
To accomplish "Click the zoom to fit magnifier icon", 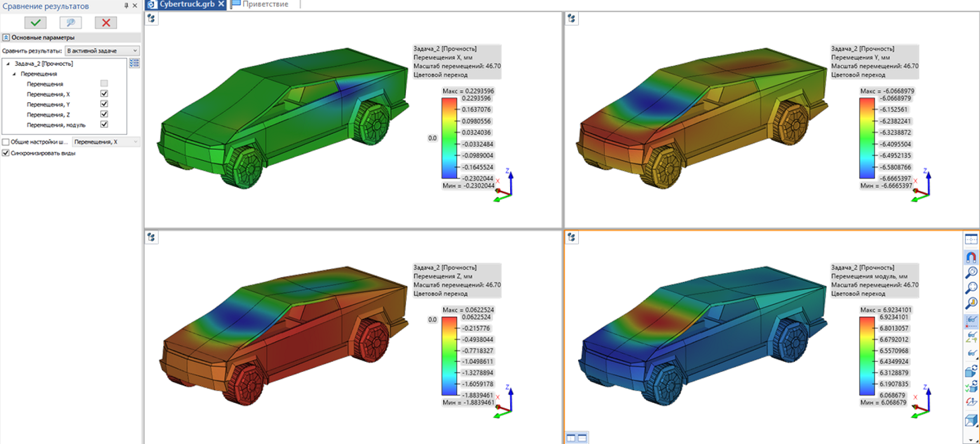I will (971, 288).
